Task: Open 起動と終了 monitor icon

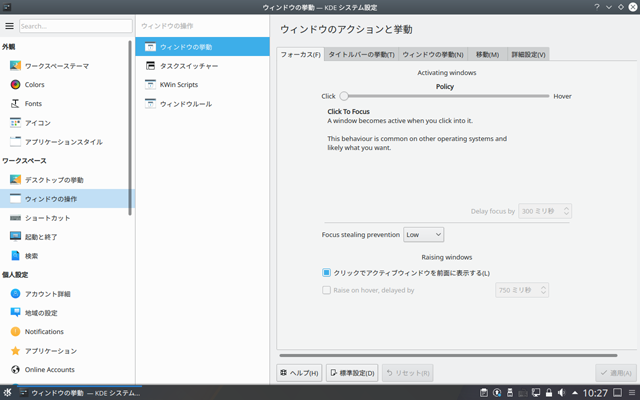Action: (x=15, y=237)
